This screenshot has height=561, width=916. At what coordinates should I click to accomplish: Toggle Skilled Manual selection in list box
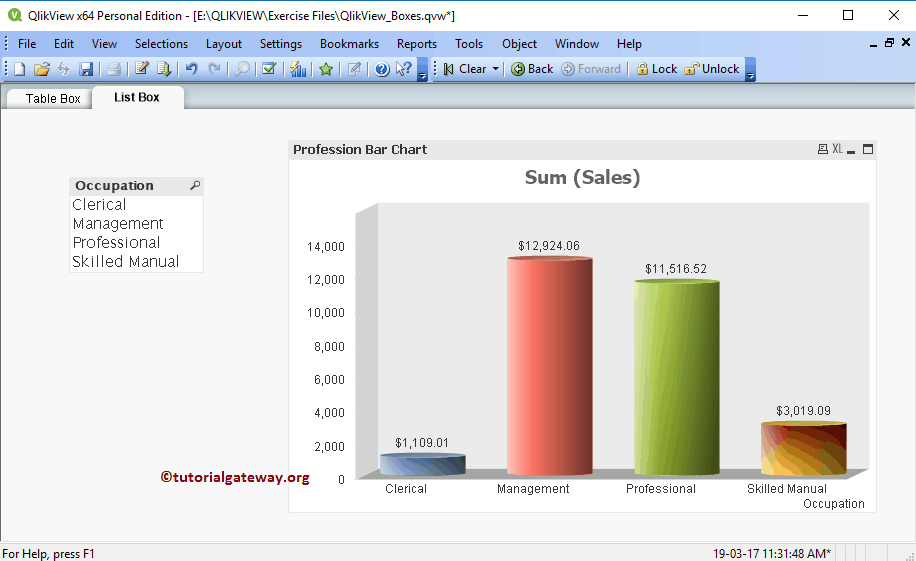tap(126, 262)
